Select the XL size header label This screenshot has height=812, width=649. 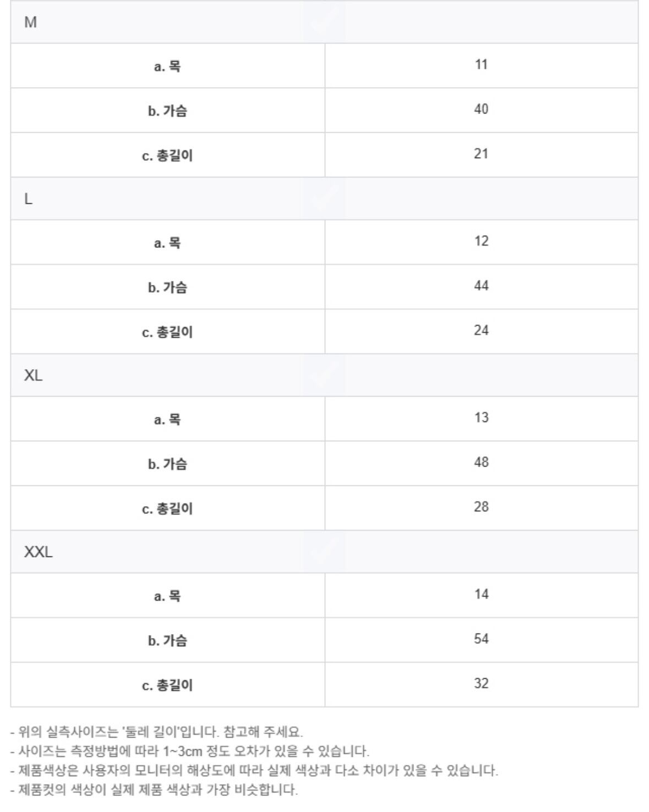pyautogui.click(x=33, y=376)
